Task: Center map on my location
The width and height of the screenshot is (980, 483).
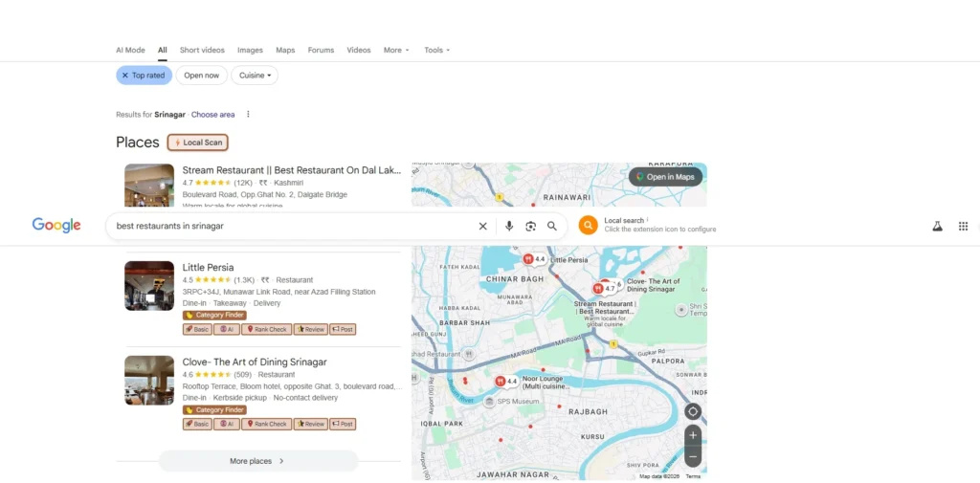Action: coord(693,411)
